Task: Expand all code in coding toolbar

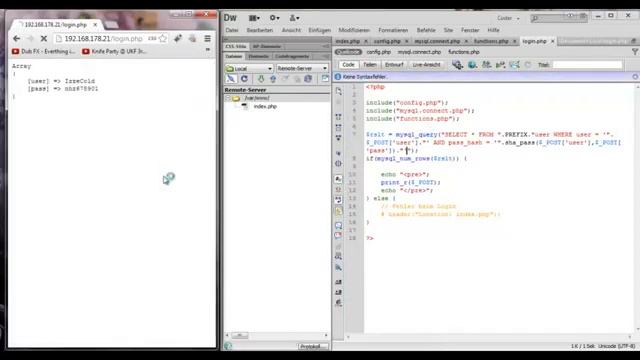Action: point(338,138)
